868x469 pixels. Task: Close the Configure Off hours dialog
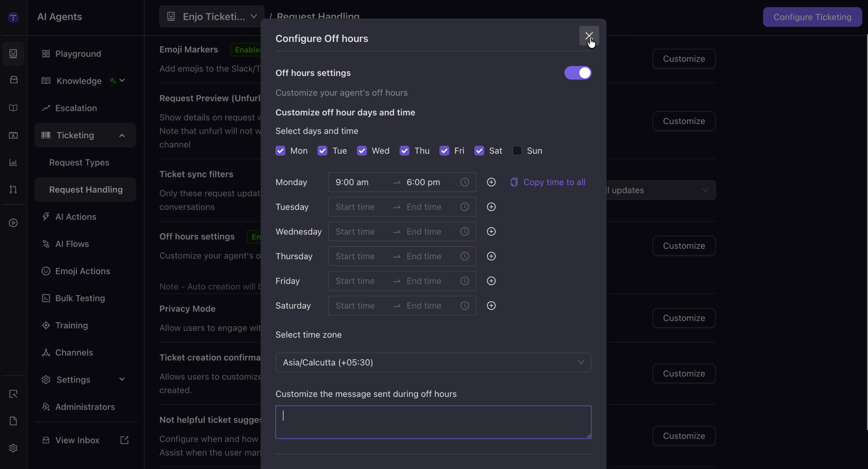coord(589,36)
